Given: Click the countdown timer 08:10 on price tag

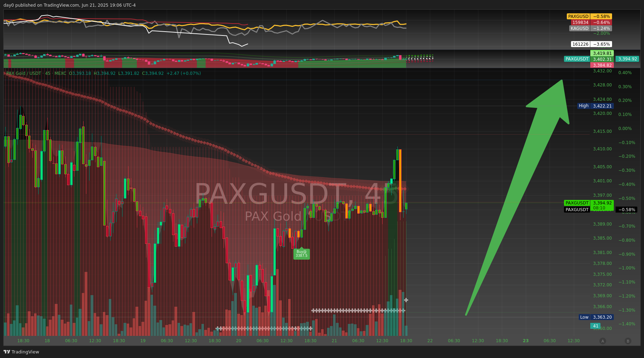Looking at the screenshot, I should 598,208.
